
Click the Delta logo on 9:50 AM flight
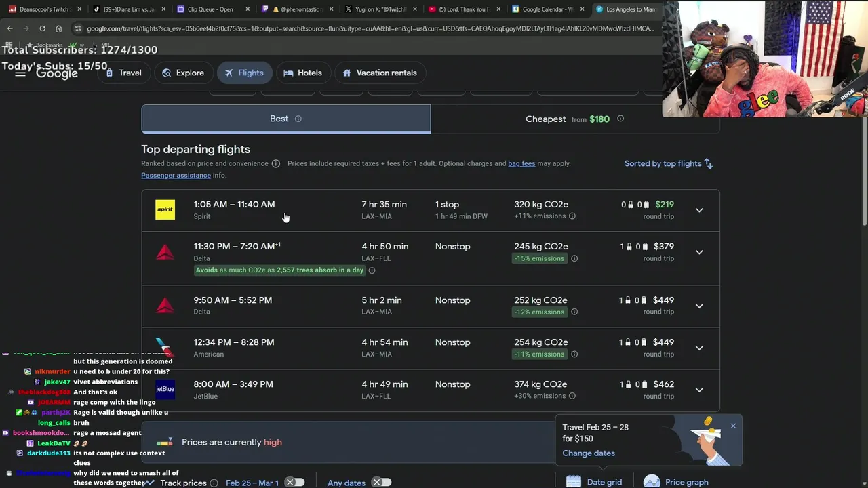165,306
